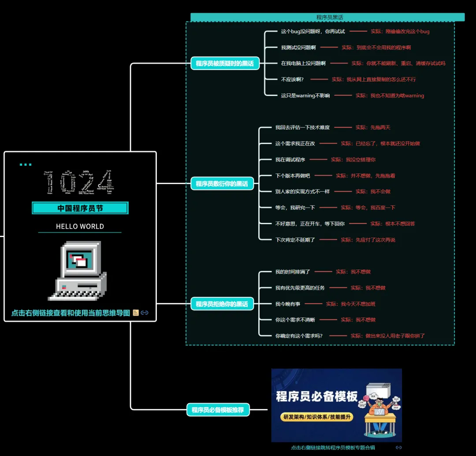Select the 程序员敷衍你的黑话 node
This screenshot has height=456, width=476.
(222, 184)
